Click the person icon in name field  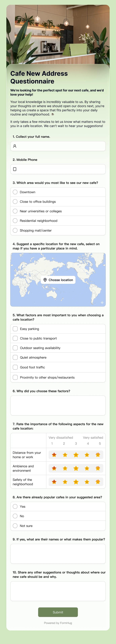click(x=15, y=146)
